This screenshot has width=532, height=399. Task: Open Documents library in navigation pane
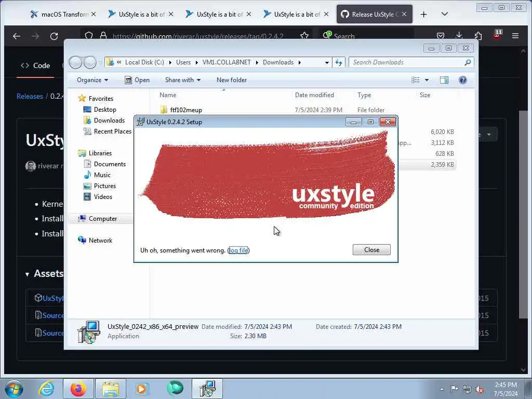coord(110,164)
